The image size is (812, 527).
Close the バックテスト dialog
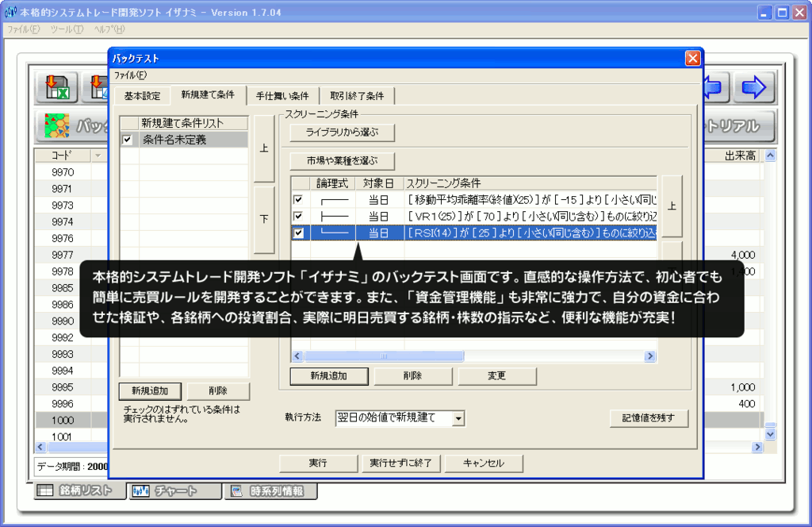(692, 58)
